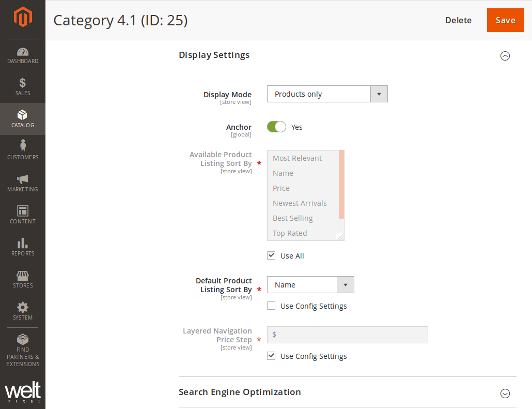Expand the Search Engine Optimization section
This screenshot has height=409, width=532.
click(x=505, y=393)
